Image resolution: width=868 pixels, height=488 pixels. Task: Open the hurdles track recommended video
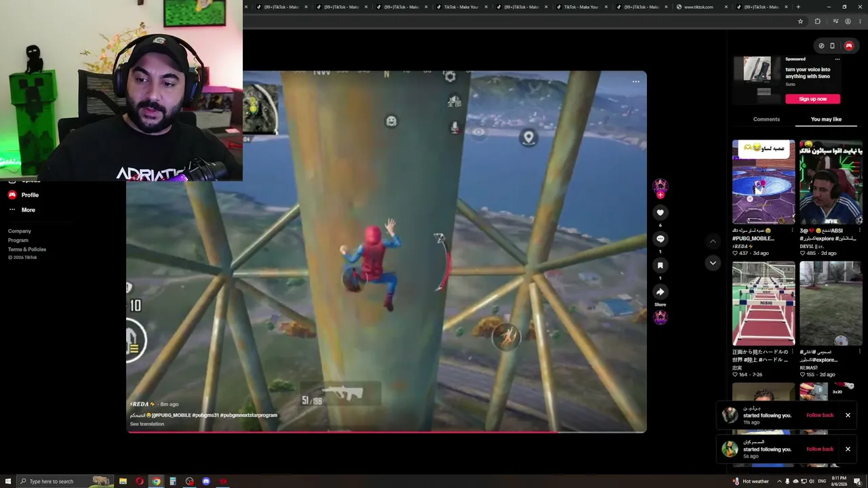point(764,304)
